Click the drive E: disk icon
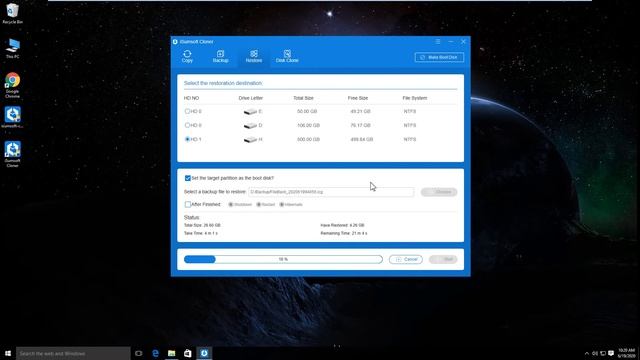The height and width of the screenshot is (360, 640). (250, 111)
